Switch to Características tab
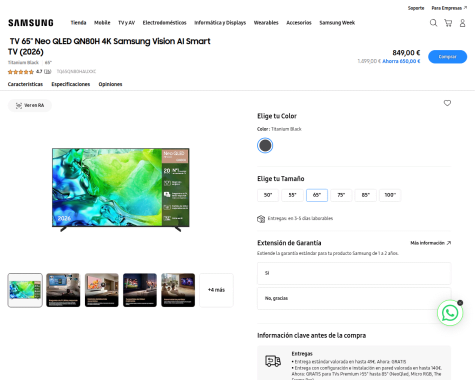 coord(25,84)
